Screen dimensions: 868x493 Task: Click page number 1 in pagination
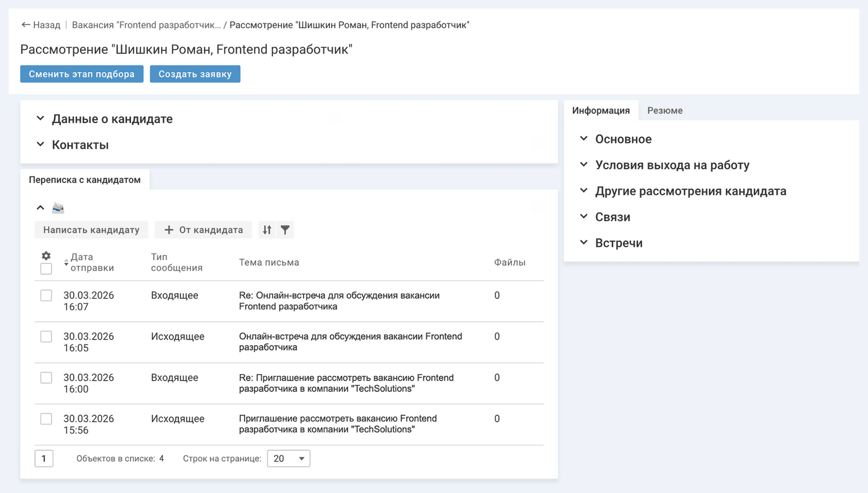click(x=44, y=459)
